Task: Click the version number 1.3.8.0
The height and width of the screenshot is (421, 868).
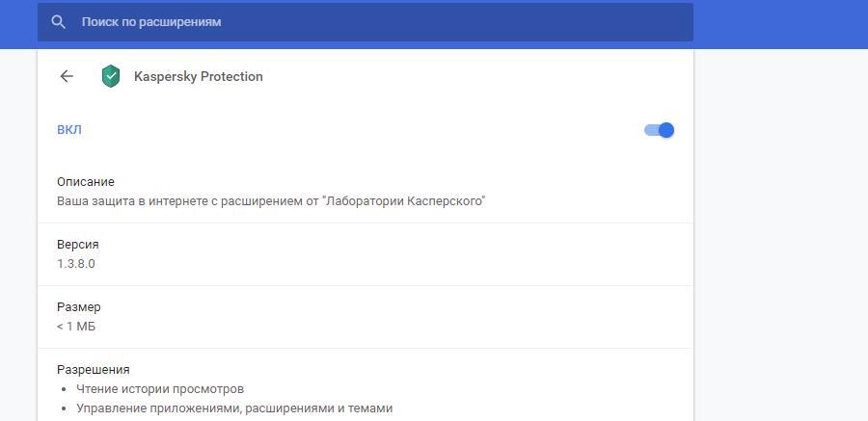Action: click(x=76, y=264)
